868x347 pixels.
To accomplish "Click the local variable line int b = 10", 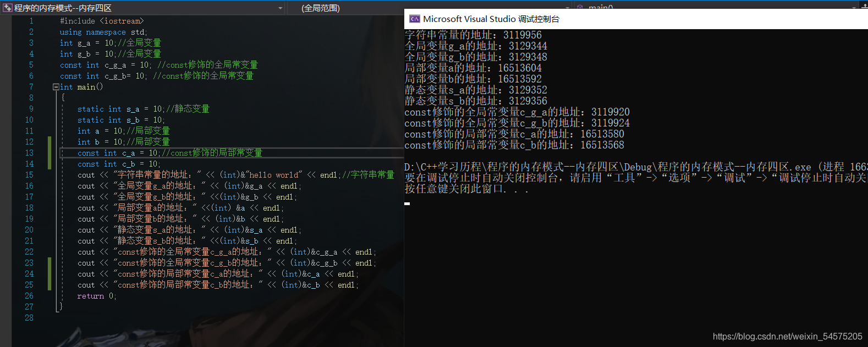I will pos(124,142).
